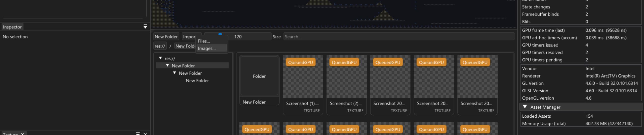Collapse the res:// root tree node
The width and height of the screenshot is (644, 135).
pos(160,58)
